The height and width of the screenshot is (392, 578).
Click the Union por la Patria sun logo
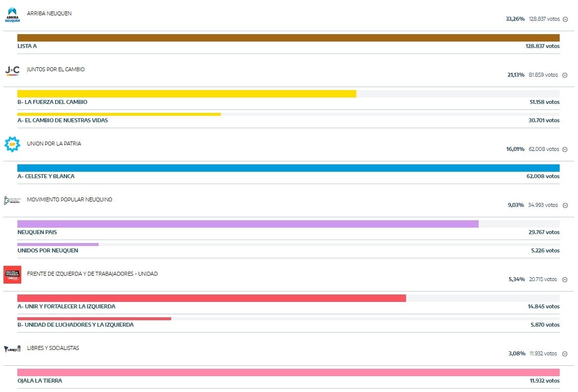click(12, 144)
